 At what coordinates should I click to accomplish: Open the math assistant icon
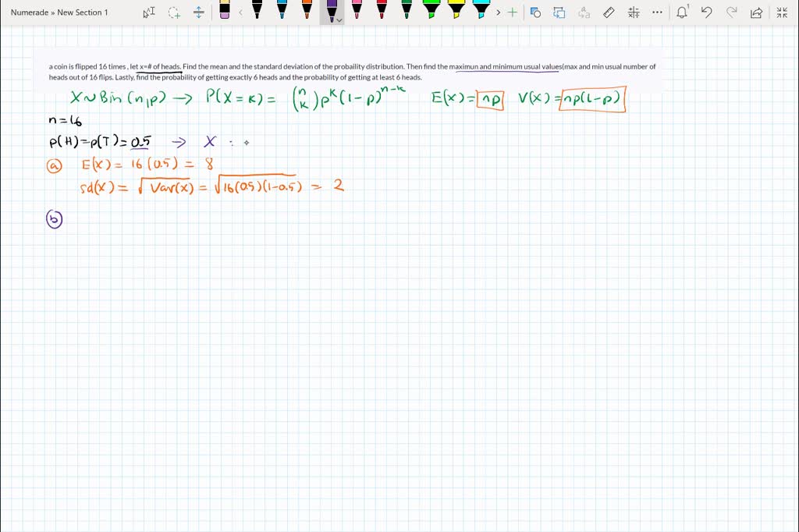634,12
